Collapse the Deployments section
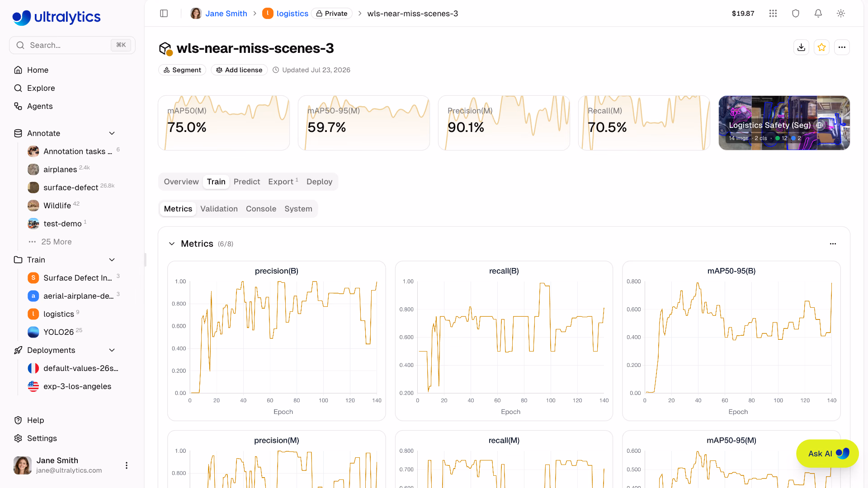 pyautogui.click(x=112, y=350)
